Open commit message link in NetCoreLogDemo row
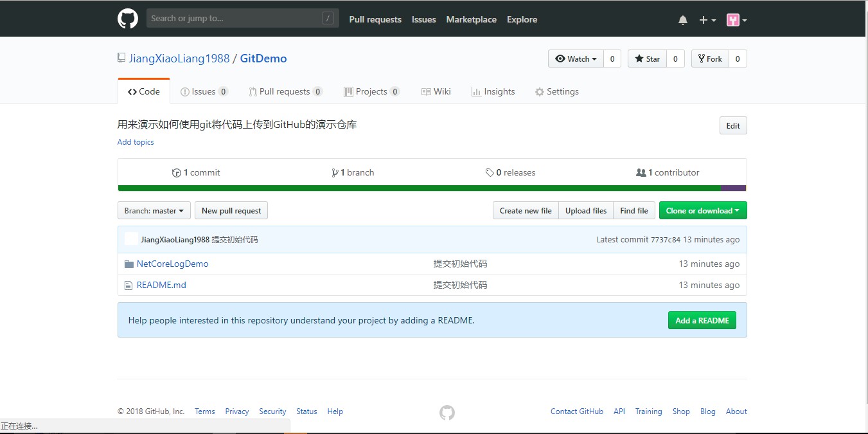Screen dimensions: 868x434 point(460,264)
